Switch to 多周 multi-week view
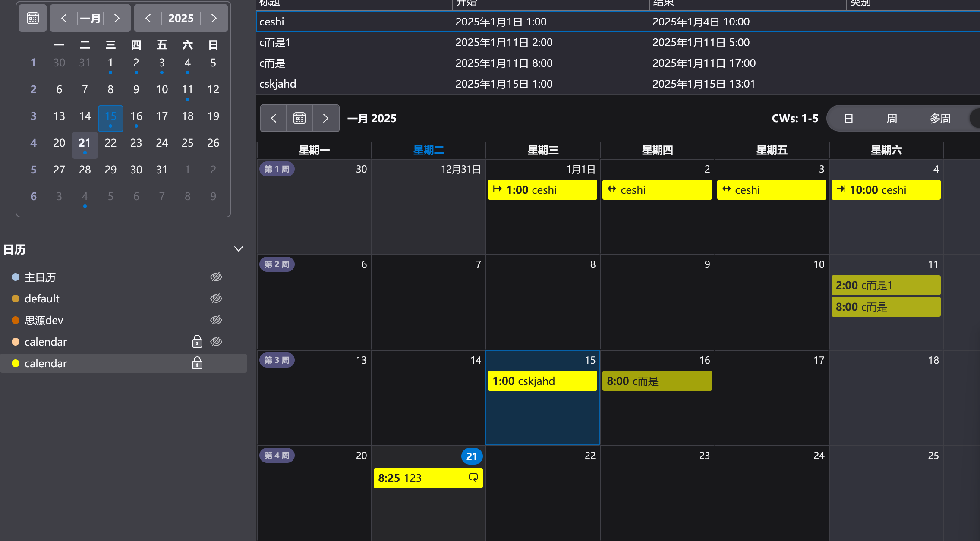Screen dimensions: 980x541 pos(940,119)
